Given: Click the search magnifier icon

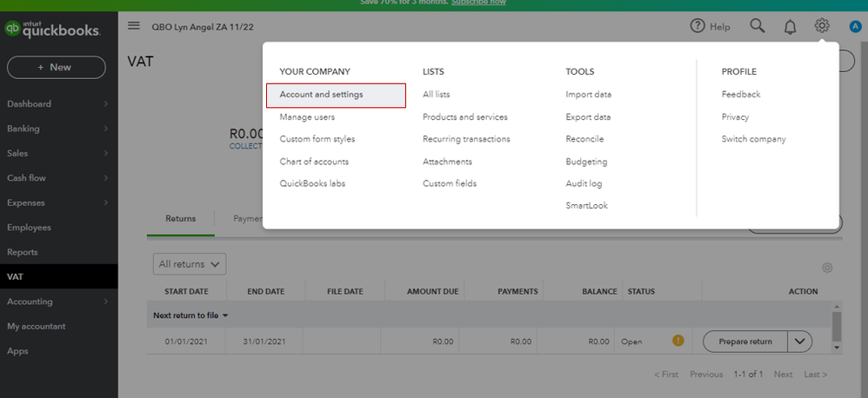Looking at the screenshot, I should pyautogui.click(x=758, y=25).
